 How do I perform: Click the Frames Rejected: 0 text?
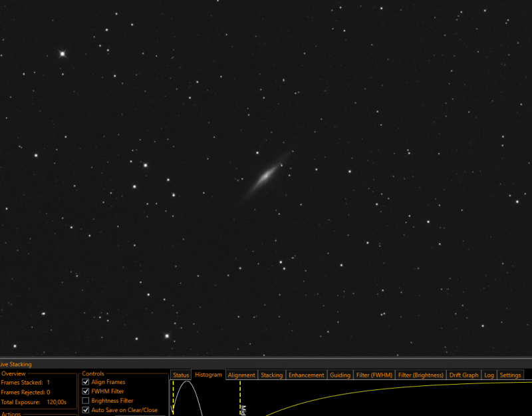pyautogui.click(x=25, y=392)
